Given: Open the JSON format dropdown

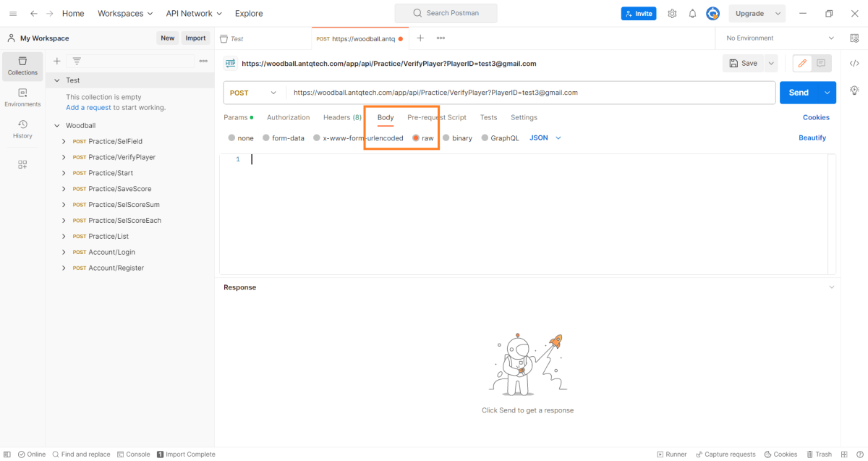Looking at the screenshot, I should coord(545,138).
